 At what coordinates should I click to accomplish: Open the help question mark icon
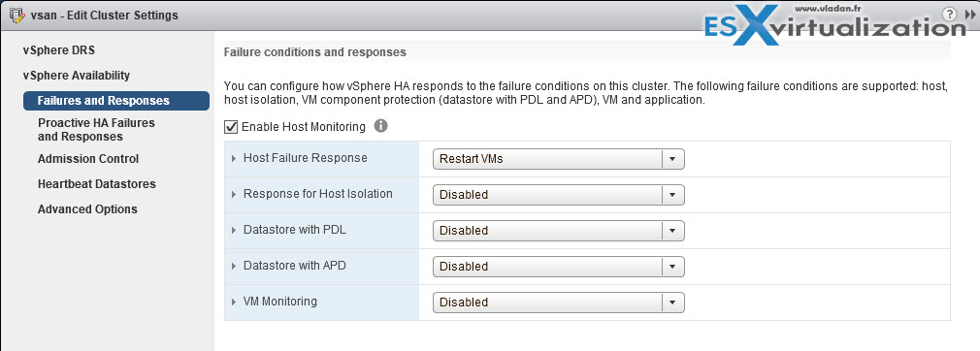[x=949, y=15]
